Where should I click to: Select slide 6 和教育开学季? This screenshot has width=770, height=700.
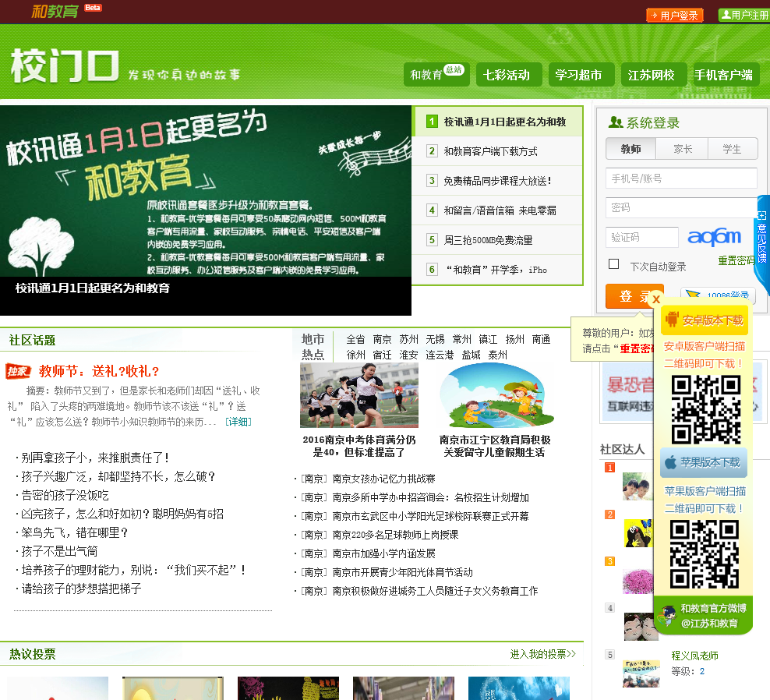pyautogui.click(x=497, y=269)
